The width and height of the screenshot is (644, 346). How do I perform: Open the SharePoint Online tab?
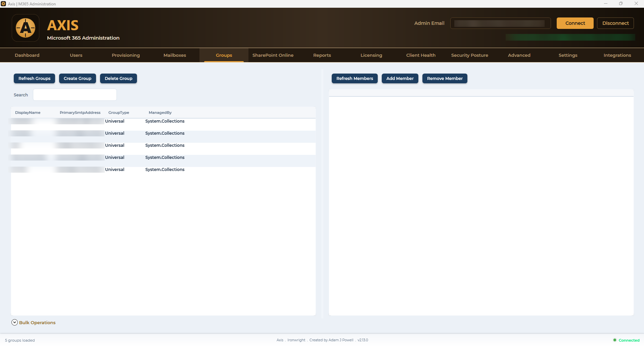[x=273, y=55]
